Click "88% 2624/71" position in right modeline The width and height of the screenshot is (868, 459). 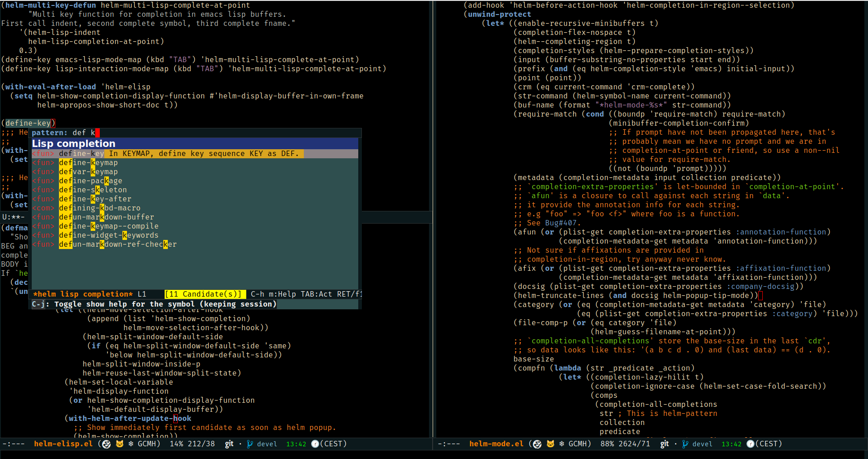pyautogui.click(x=625, y=444)
